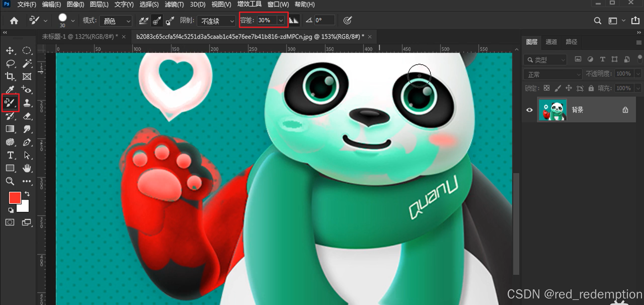Open the 限制 不连续 dropdown

click(x=216, y=21)
